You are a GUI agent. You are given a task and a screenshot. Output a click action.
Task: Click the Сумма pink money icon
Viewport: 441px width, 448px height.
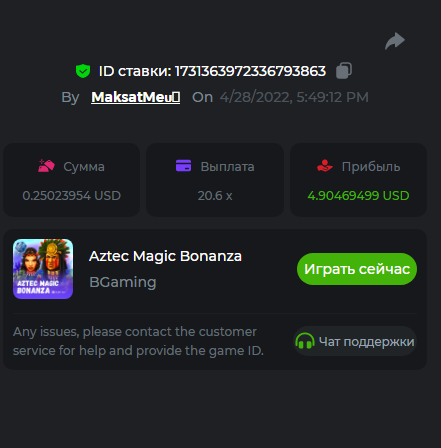tap(46, 166)
